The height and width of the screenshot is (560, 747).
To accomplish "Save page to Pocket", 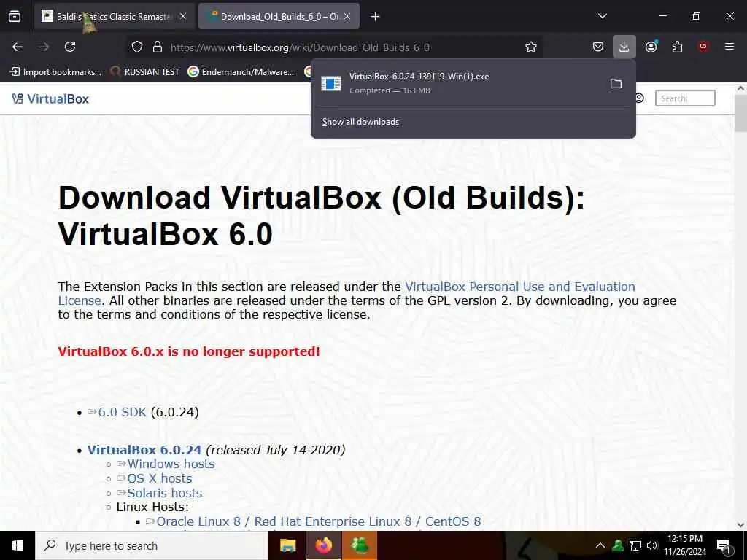I will (598, 47).
